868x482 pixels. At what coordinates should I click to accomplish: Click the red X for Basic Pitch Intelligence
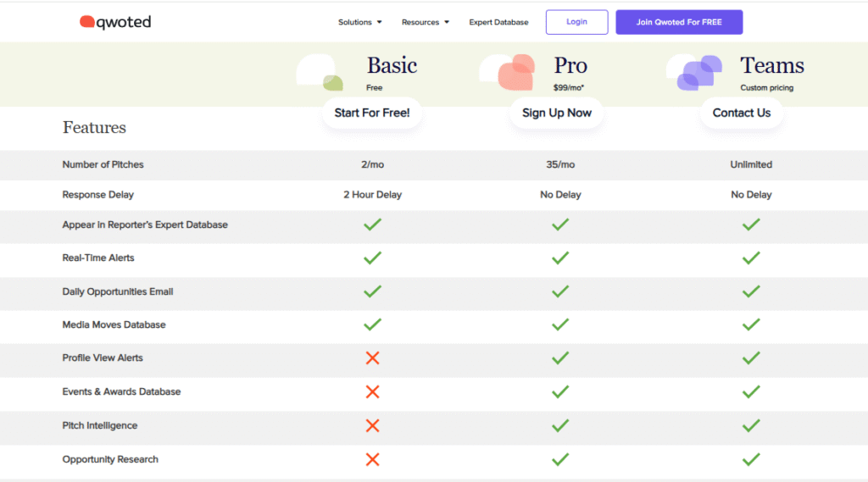(x=372, y=425)
